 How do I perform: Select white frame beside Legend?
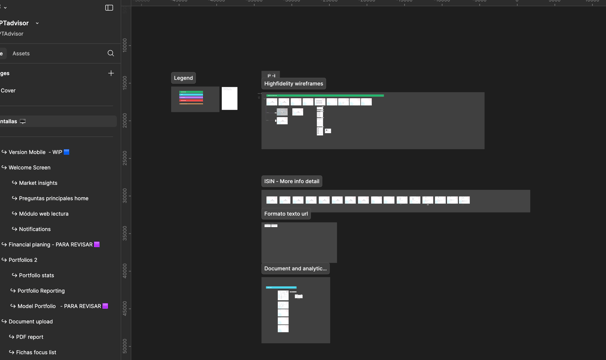click(230, 98)
